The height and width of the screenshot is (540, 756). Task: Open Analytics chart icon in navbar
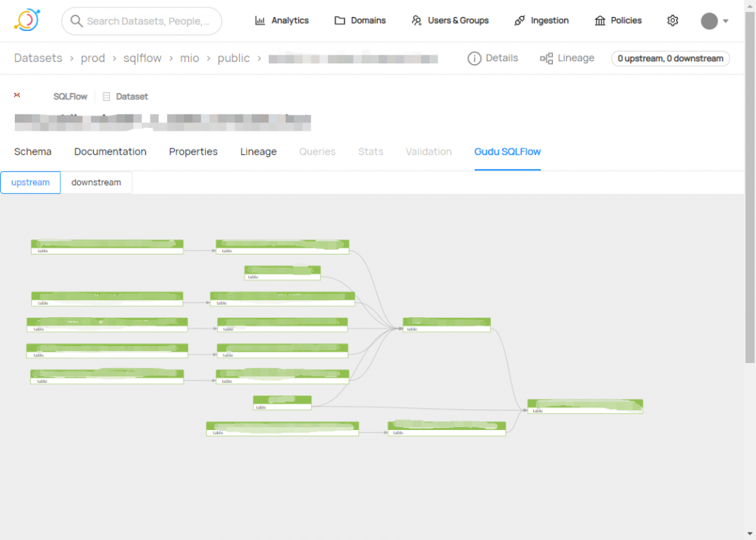point(260,21)
